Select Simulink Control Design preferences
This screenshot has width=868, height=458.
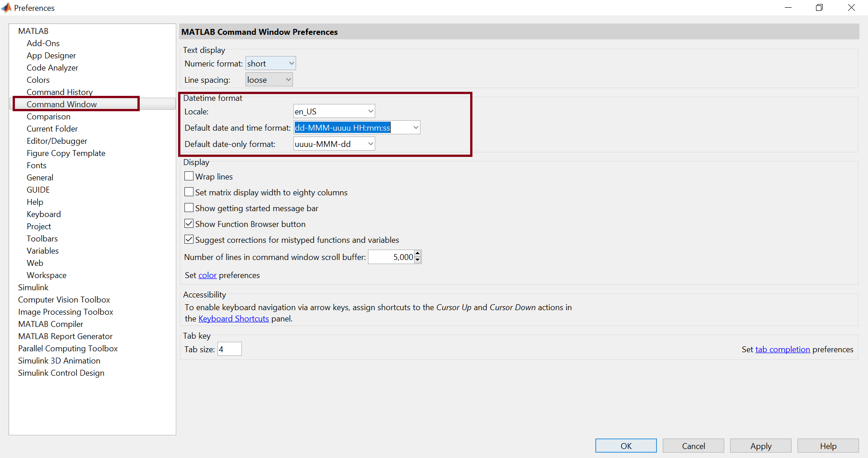pos(61,373)
